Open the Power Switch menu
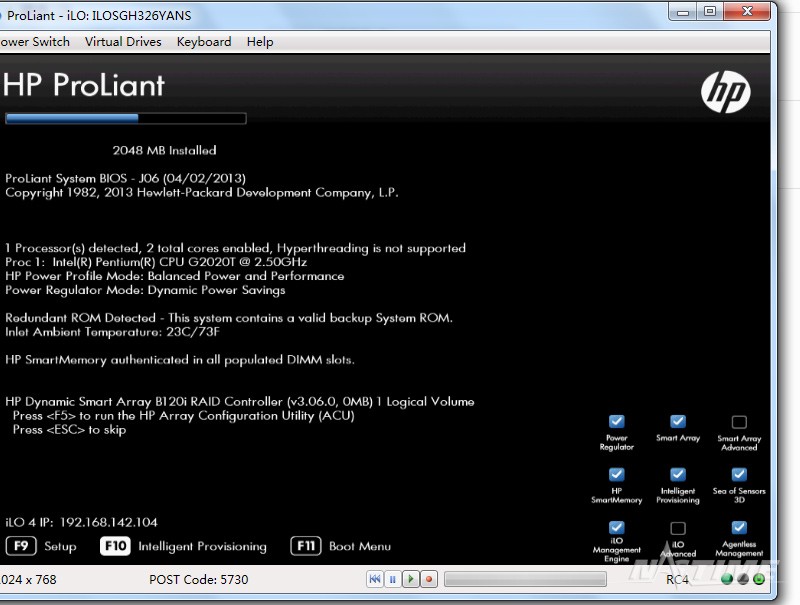Viewport: 800px width, 605px height. (x=35, y=42)
